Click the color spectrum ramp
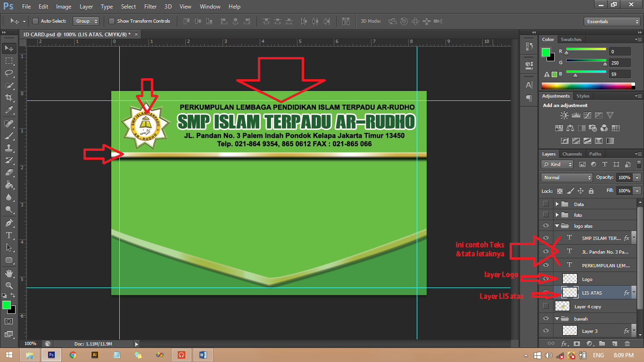 click(586, 86)
